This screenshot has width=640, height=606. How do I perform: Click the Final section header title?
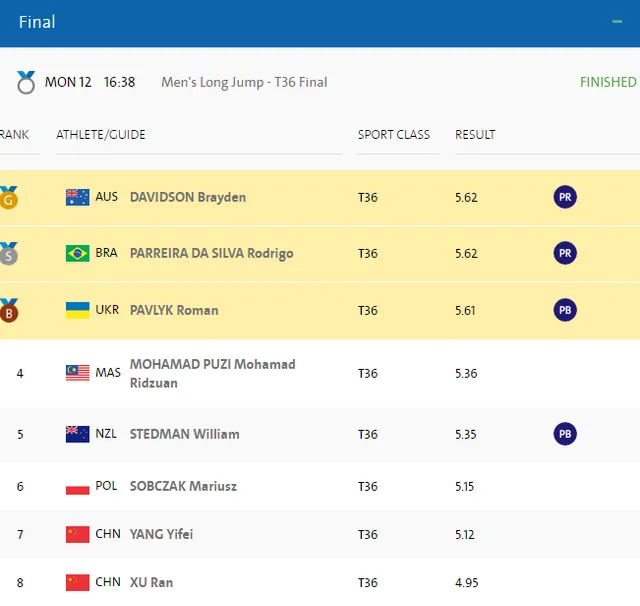coord(37,22)
